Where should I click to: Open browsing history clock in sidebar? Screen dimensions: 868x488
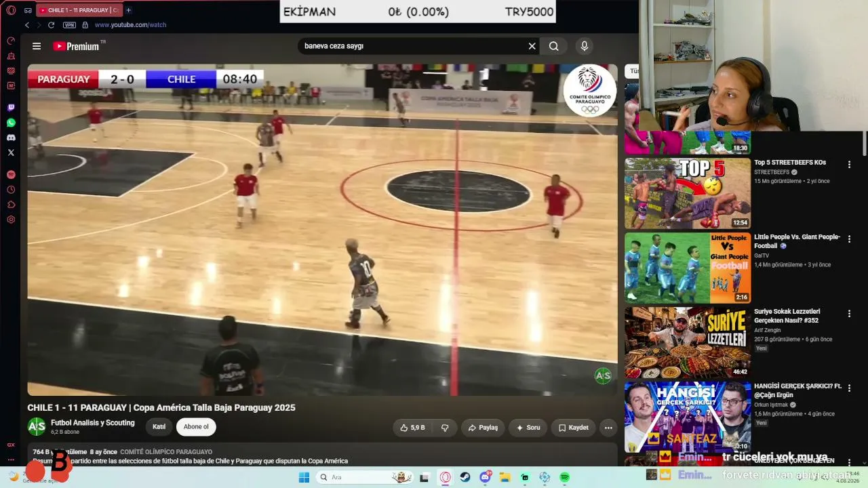click(x=11, y=190)
